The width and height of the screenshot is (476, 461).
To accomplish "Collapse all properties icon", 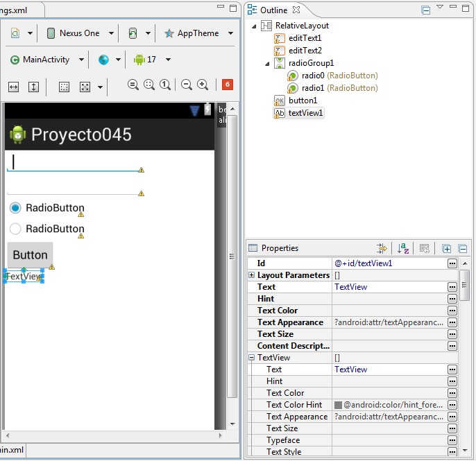I will point(462,249).
